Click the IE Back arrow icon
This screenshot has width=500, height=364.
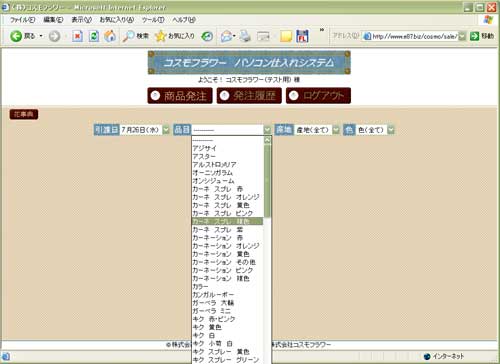(16, 36)
